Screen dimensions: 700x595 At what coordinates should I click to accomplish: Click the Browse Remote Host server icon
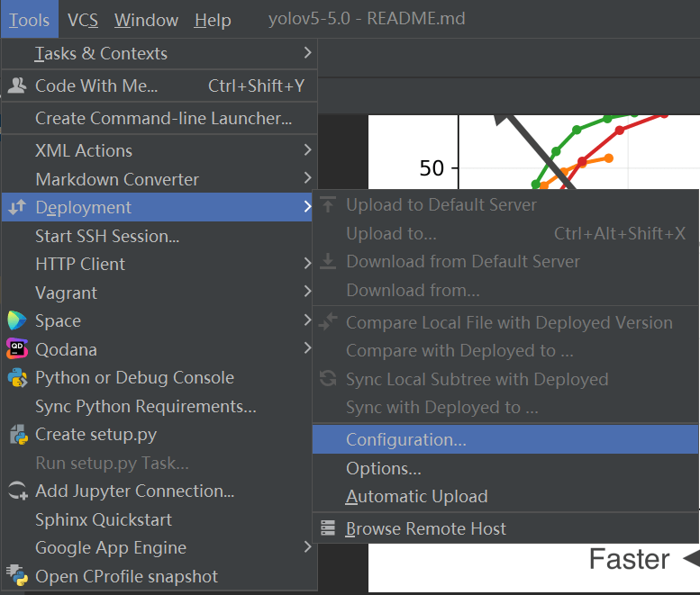pos(328,528)
